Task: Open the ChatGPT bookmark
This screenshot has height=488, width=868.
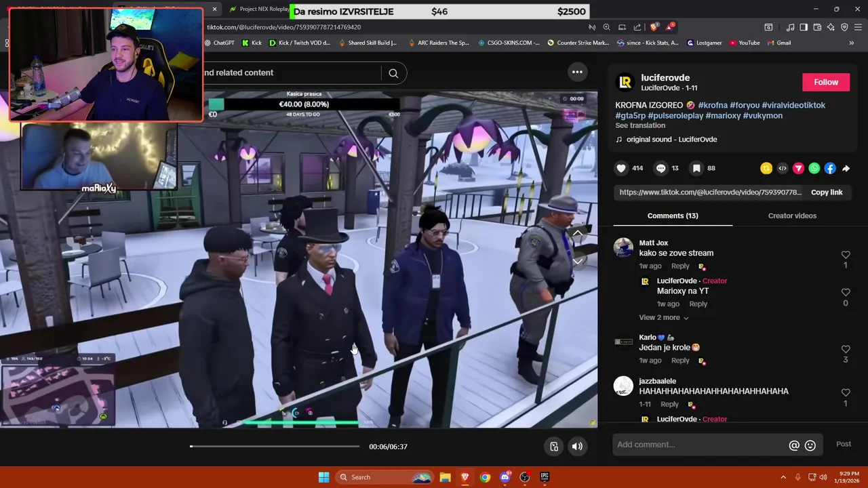Action: pyautogui.click(x=218, y=43)
